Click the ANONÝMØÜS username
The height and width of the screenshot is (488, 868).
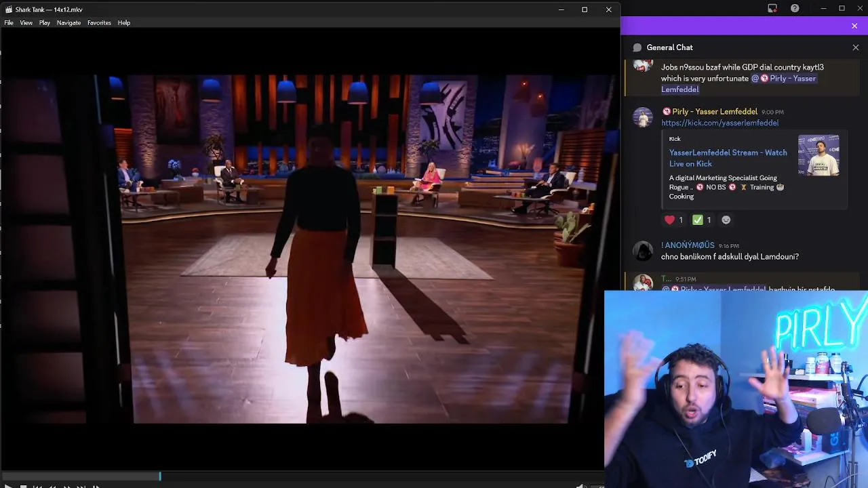pyautogui.click(x=688, y=245)
